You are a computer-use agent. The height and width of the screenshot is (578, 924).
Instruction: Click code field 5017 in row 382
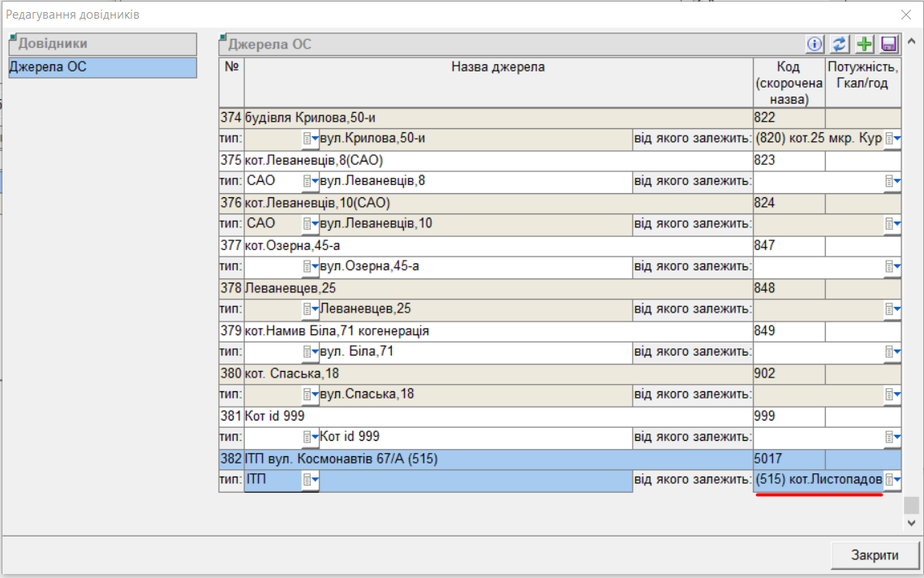pos(789,459)
